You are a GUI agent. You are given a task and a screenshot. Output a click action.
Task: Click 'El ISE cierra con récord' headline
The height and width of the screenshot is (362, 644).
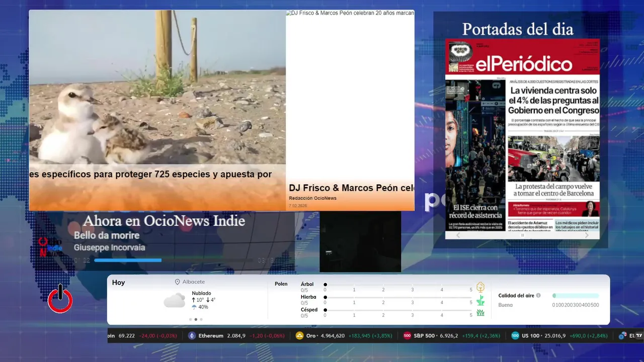475,211
